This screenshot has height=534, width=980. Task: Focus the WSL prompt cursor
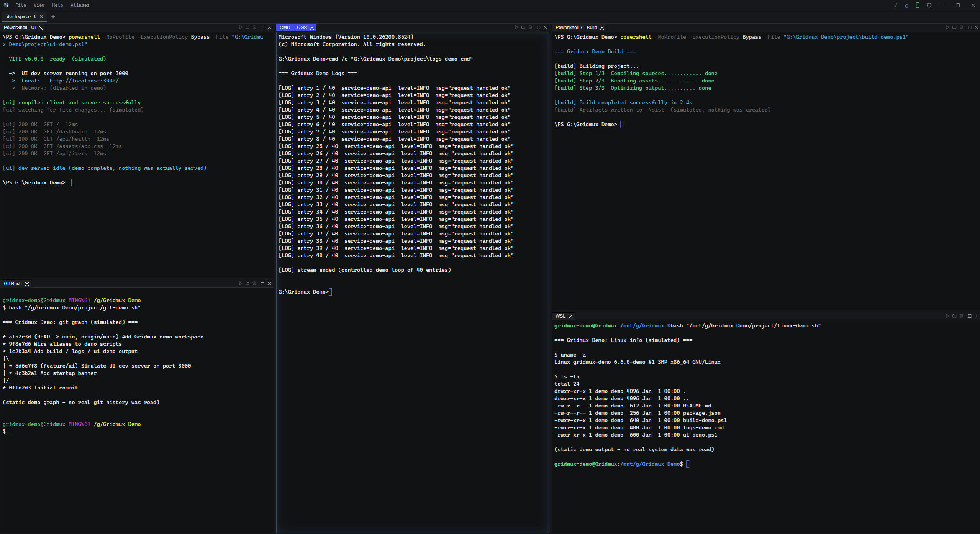688,464
